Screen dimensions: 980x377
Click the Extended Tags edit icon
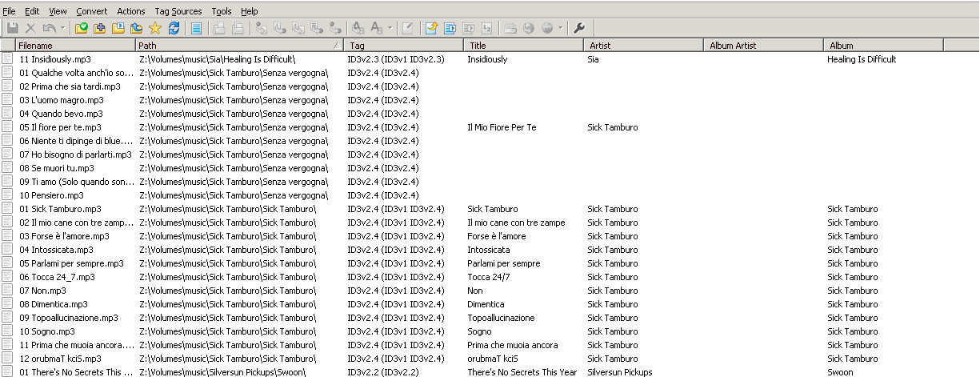(x=407, y=28)
